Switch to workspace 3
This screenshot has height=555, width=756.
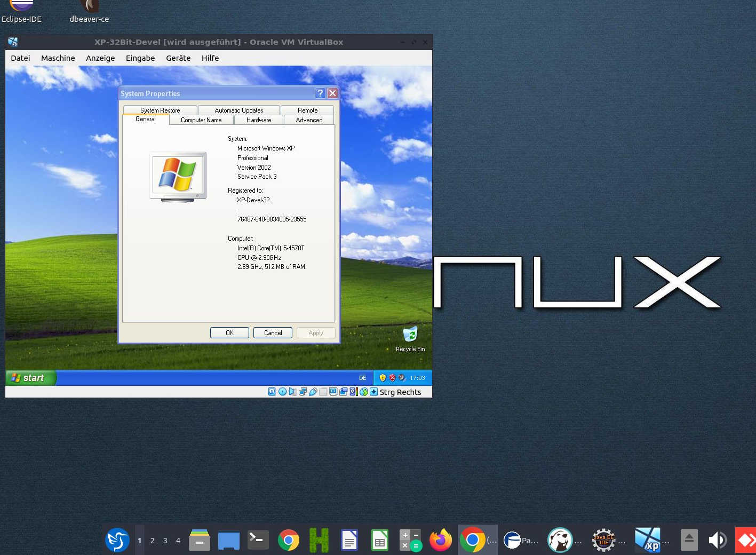[x=165, y=541]
